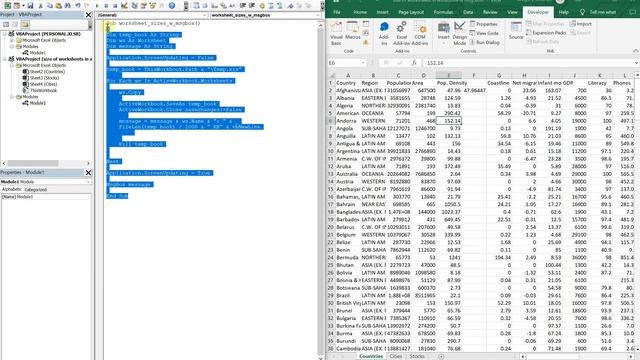Image resolution: width=640 pixels, height=360 pixels.
Task: Click Paste icon in VBA editor toolbar
Action: tap(58, 6)
